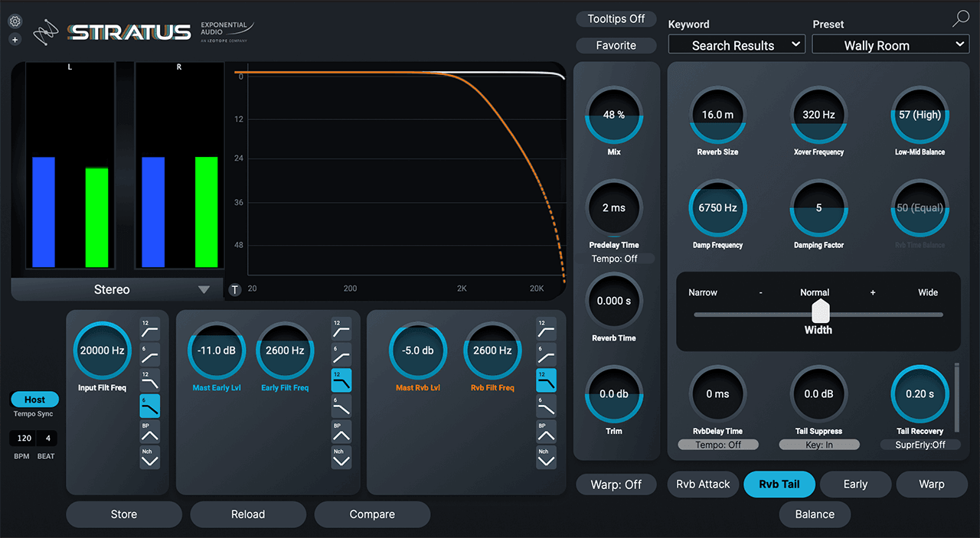Switch to the Rvb Tail tab
Image resolution: width=980 pixels, height=538 pixels.
coord(779,484)
